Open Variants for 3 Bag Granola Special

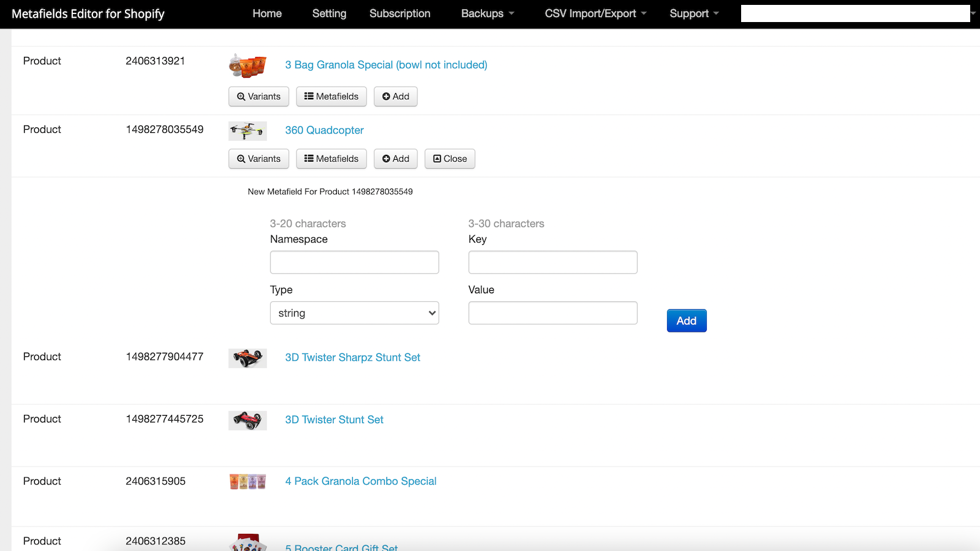tap(258, 96)
